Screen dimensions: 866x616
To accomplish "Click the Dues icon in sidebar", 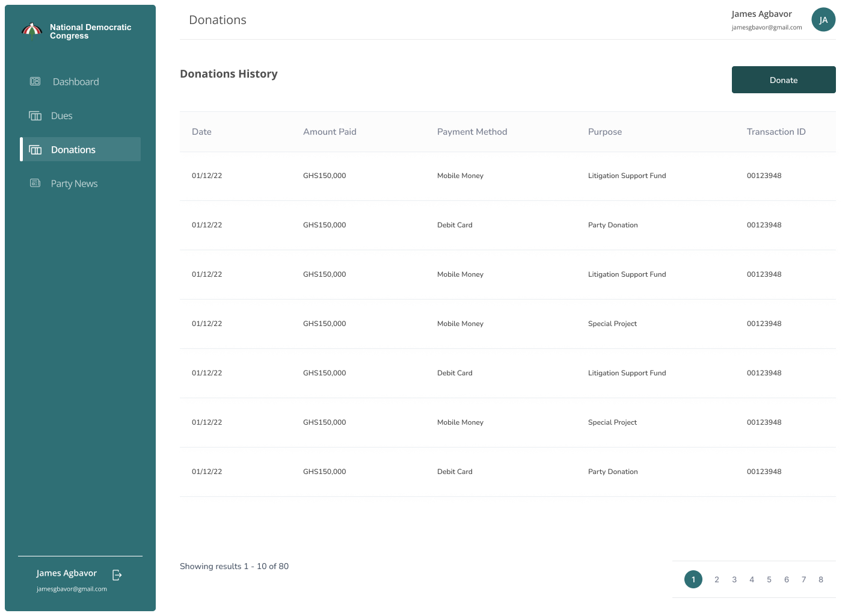I will [35, 115].
